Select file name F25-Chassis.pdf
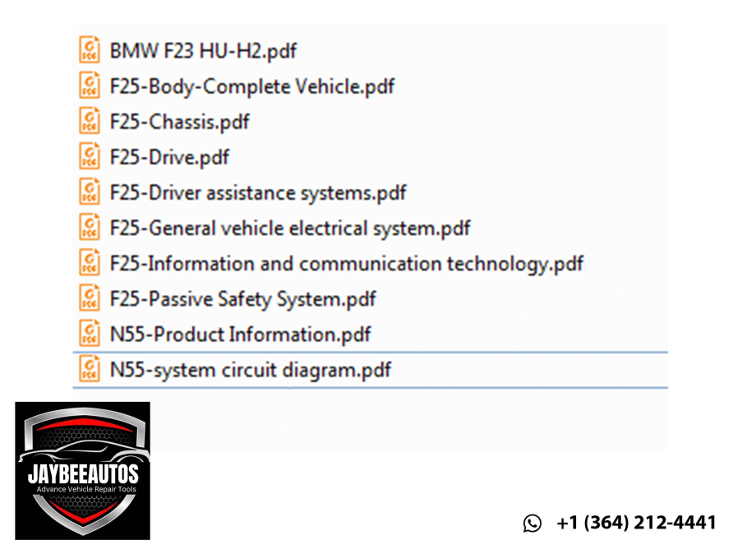Image resolution: width=756 pixels, height=540 pixels. pos(179,122)
